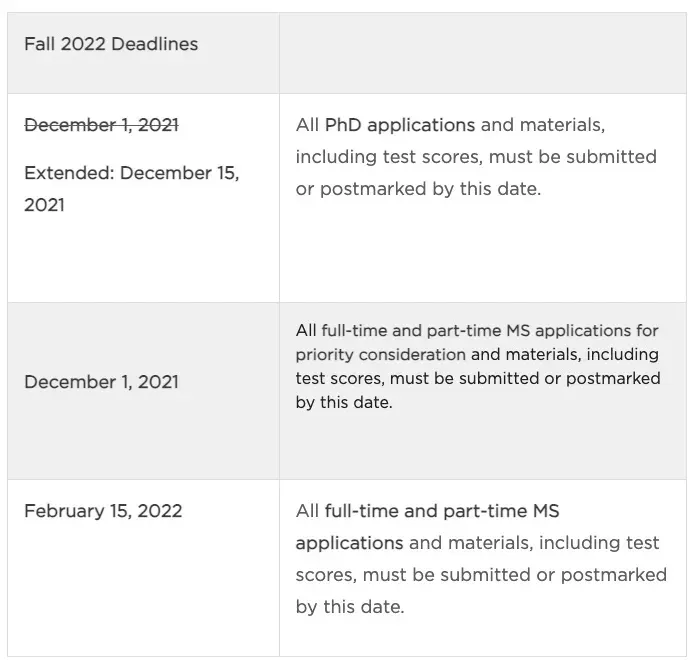Click the empty header cell beside Fall 2022 Deadlines
This screenshot has height=667, width=692.
(483, 53)
